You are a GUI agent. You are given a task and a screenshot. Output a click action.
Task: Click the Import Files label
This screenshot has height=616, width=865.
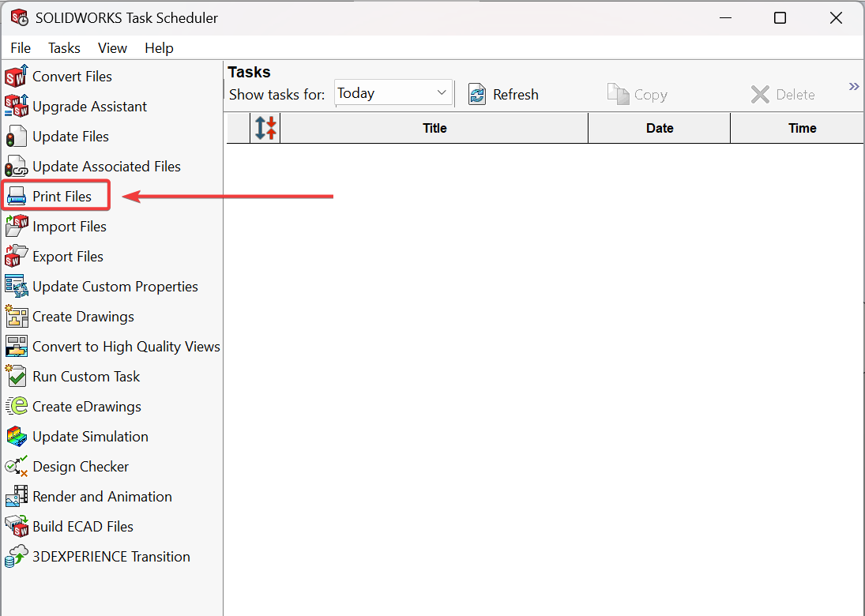tap(70, 226)
